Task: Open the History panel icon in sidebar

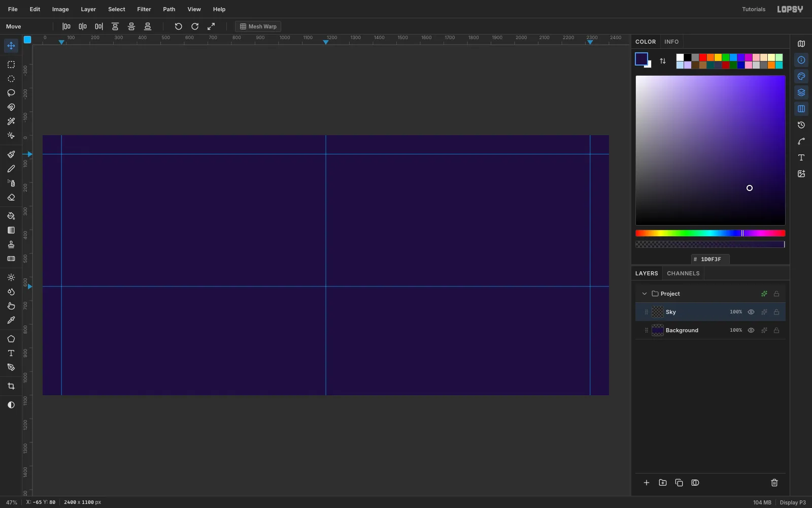Action: pyautogui.click(x=801, y=125)
